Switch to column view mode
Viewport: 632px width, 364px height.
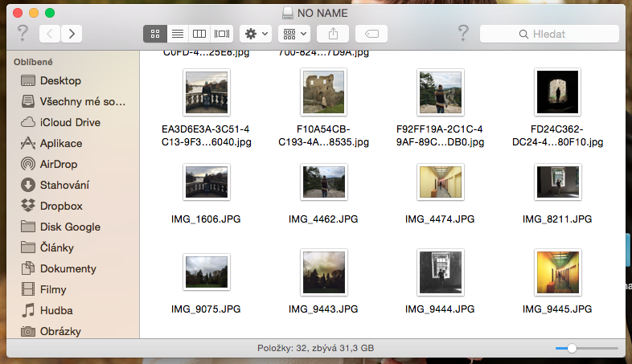(199, 34)
